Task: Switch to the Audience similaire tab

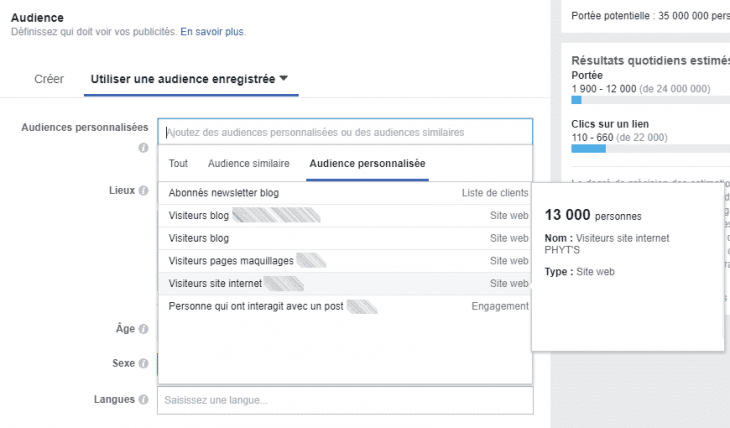Action: tap(248, 163)
